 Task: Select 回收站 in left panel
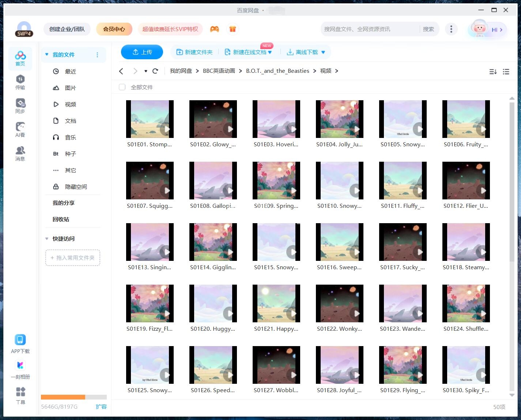[x=61, y=219]
